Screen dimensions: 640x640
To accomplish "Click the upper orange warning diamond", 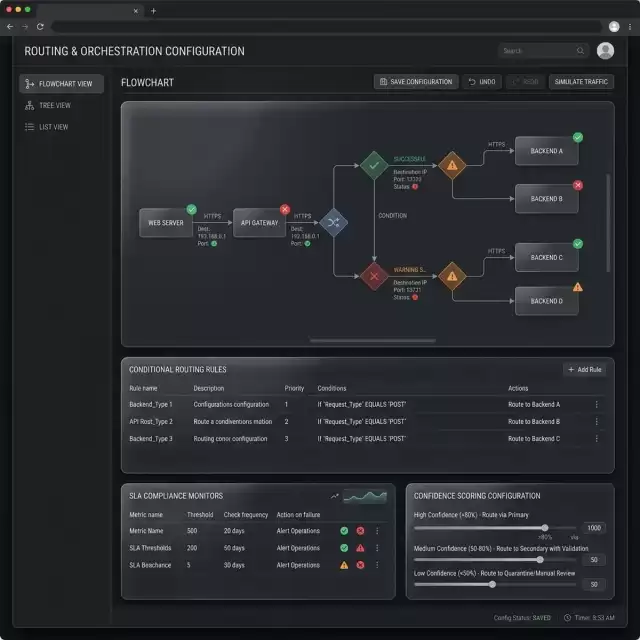I will pos(452,165).
